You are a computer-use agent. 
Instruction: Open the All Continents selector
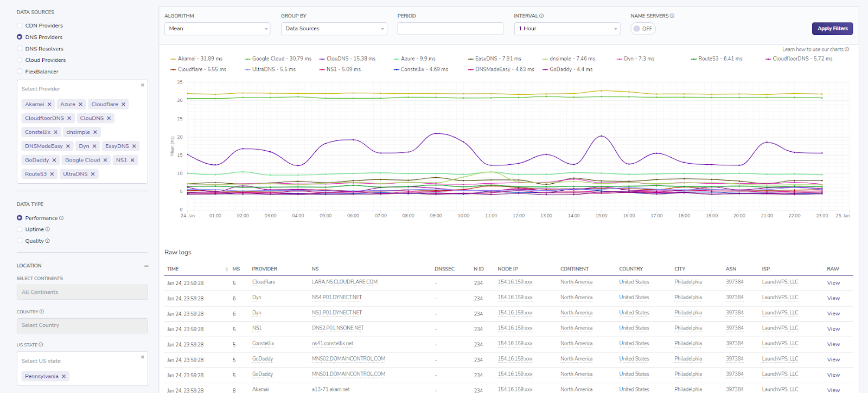[82, 292]
